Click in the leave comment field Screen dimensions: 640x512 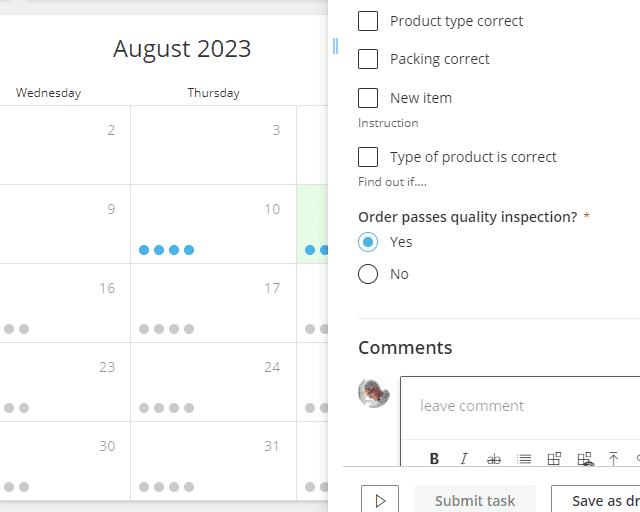[520, 407]
